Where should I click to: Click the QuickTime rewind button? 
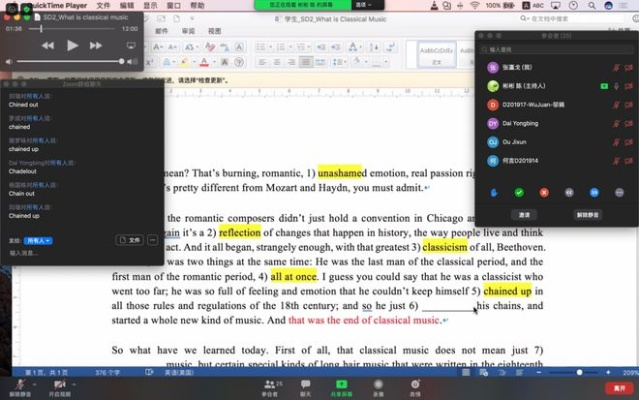pos(48,45)
